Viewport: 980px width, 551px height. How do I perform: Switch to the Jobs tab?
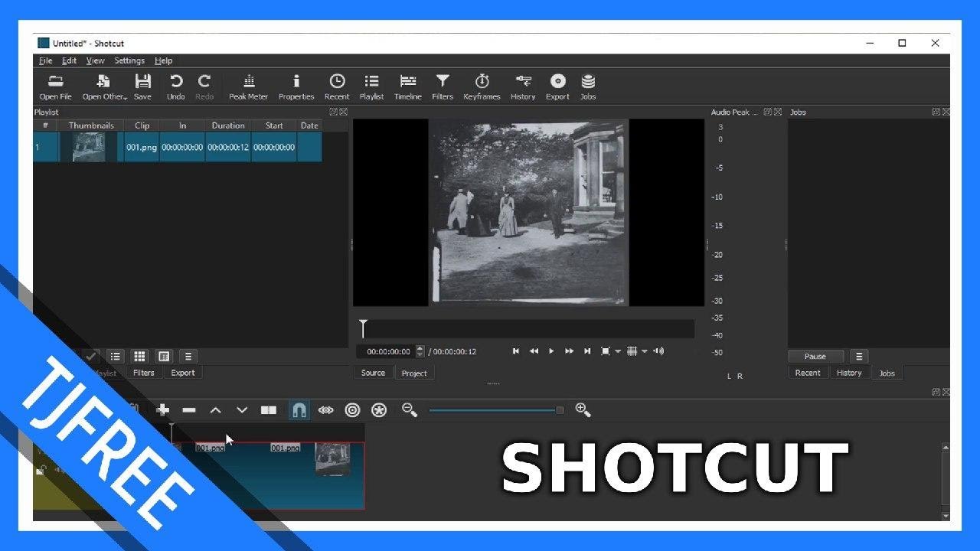[x=887, y=373]
